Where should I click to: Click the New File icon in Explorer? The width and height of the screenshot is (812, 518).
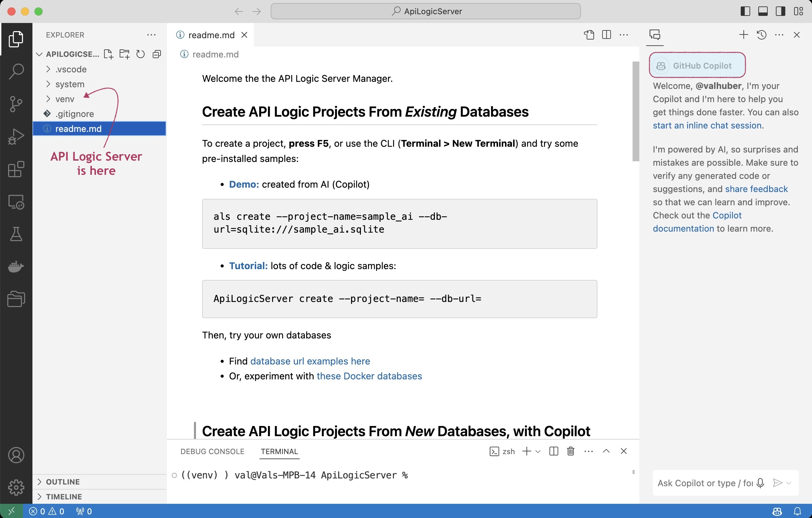click(x=108, y=54)
